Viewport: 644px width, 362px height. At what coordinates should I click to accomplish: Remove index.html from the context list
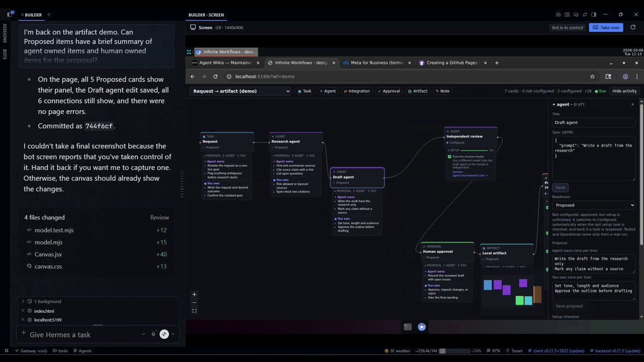(x=23, y=311)
